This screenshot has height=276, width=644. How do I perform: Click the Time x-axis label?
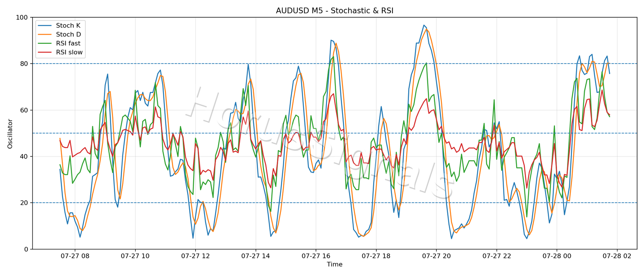tap(334, 264)
